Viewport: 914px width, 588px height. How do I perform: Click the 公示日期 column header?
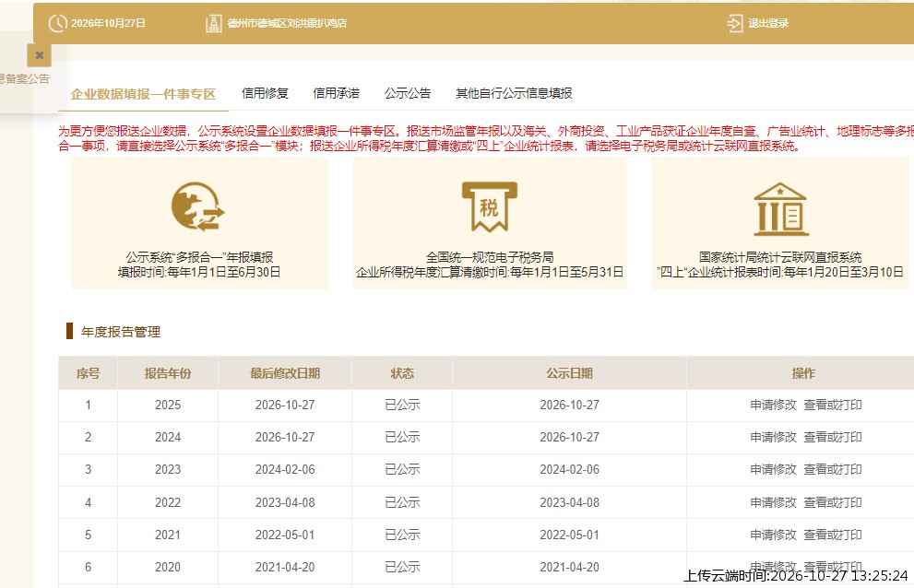click(569, 373)
